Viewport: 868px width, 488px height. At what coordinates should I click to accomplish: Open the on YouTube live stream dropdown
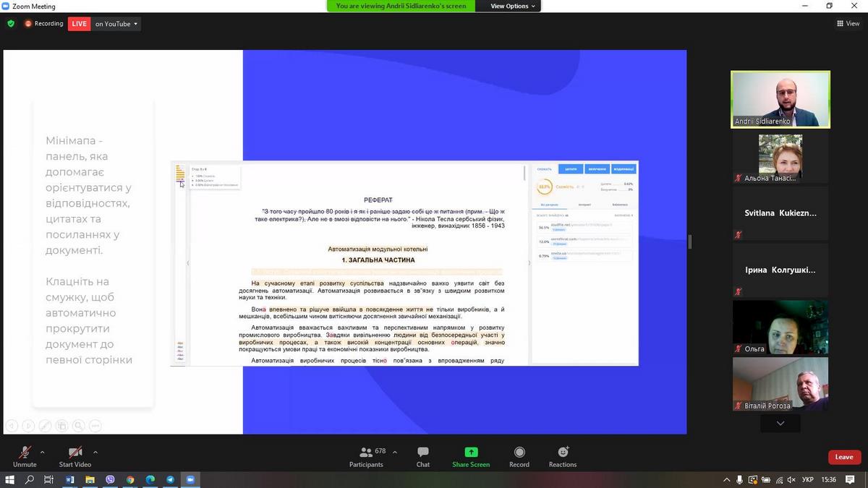click(116, 24)
